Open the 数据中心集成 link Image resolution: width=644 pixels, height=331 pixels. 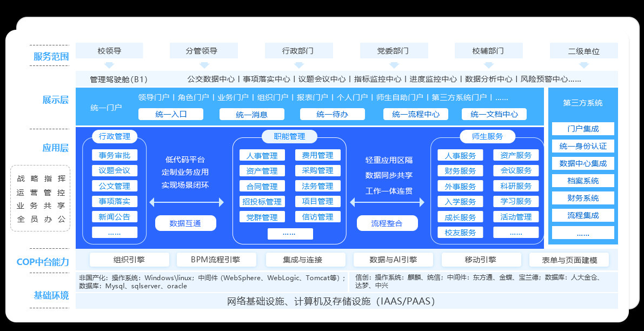click(x=583, y=163)
